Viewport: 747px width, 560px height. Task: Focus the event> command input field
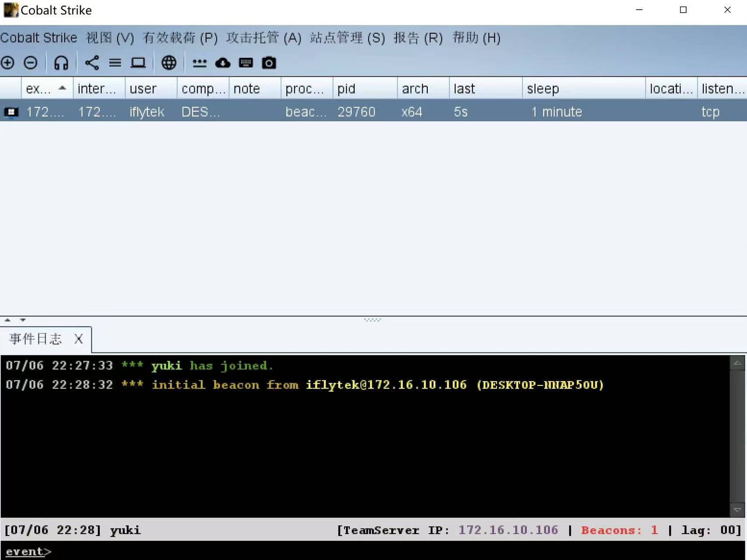tap(373, 551)
